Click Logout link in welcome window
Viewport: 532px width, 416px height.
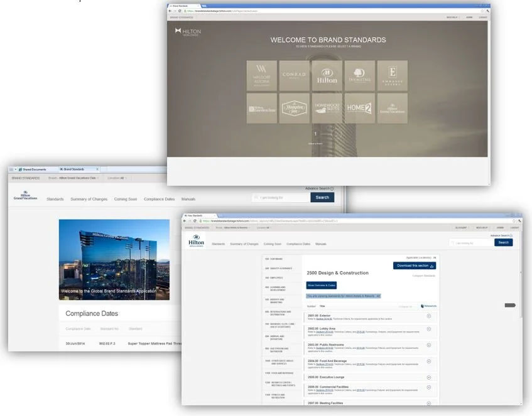483,18
